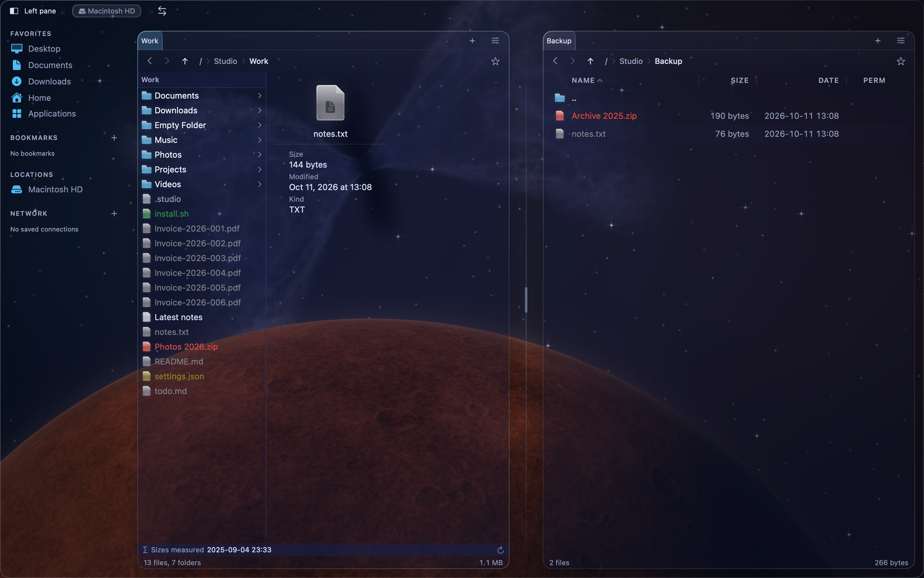This screenshot has height=578, width=924.
Task: Expand the Music folder chevron
Action: 260,140
